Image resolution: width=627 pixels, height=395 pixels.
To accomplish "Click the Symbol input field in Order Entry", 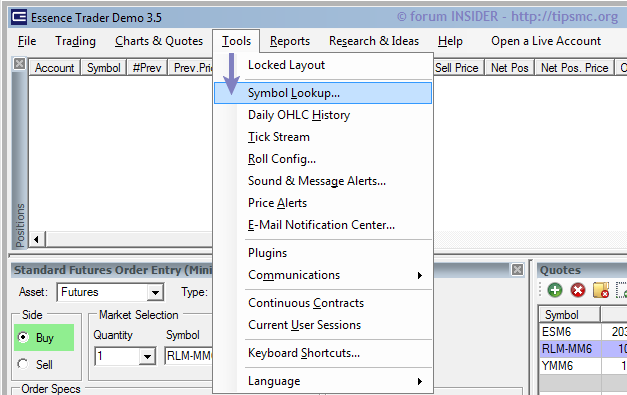I will [x=188, y=356].
